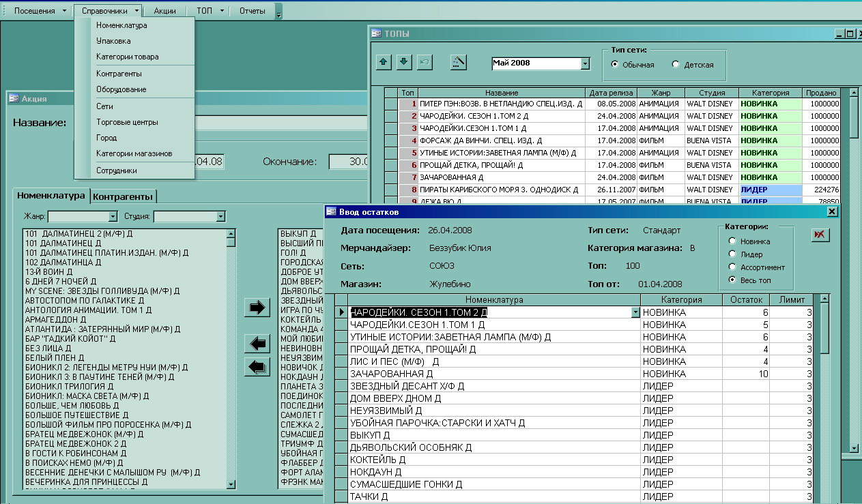Click НОВИНКА cell for ФОРСАЖ ДА ВИНЧИ row
This screenshot has height=504, width=862.
click(x=770, y=140)
